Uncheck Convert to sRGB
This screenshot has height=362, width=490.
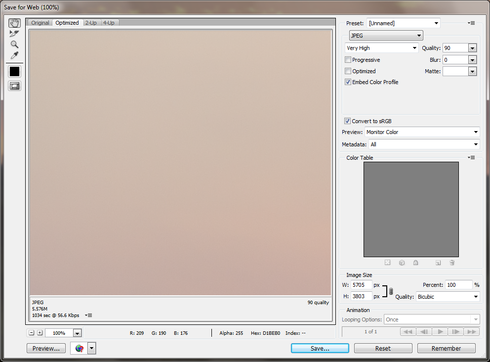pyautogui.click(x=347, y=121)
